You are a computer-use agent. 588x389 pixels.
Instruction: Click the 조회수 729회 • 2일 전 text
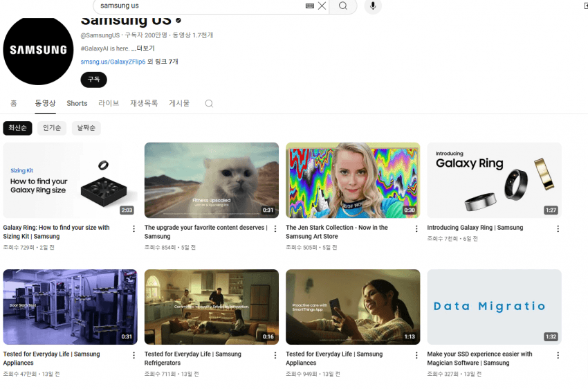pyautogui.click(x=29, y=248)
